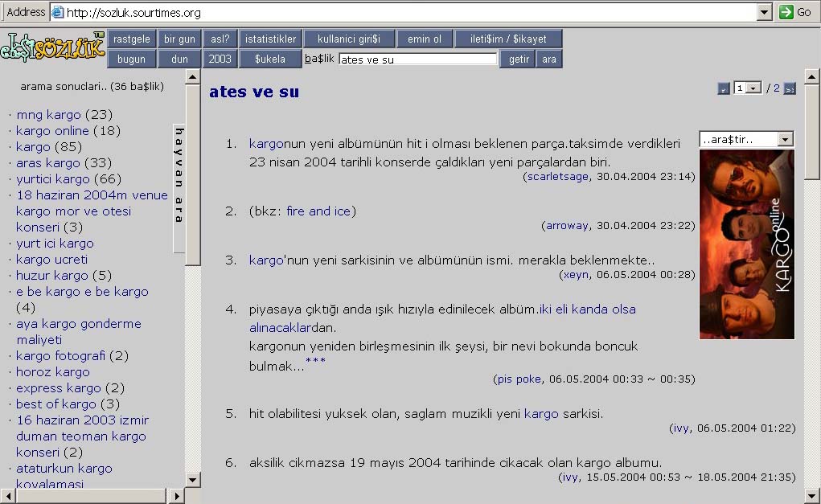Click the ara search button

tap(548, 59)
